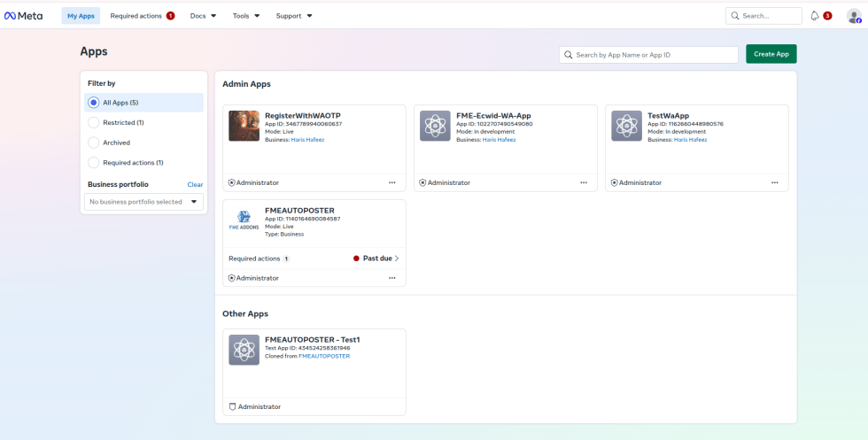The image size is (868, 440).
Task: Click the Administrator shield icon on FMEAUTOPOSTER card
Action: point(232,278)
